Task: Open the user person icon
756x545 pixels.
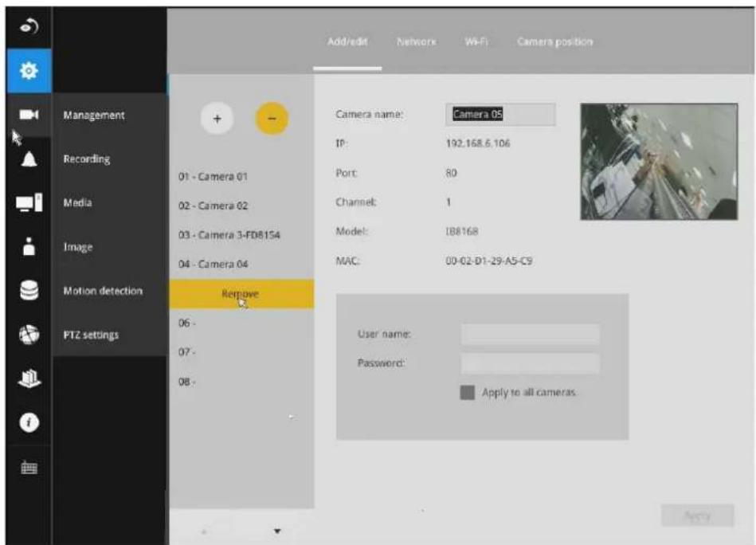Action: coord(29,246)
